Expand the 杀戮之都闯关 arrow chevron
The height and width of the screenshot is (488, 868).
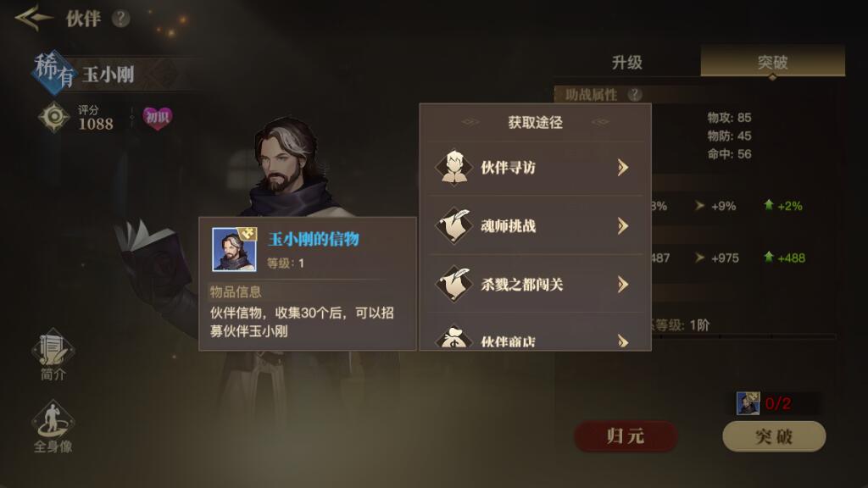tap(623, 285)
